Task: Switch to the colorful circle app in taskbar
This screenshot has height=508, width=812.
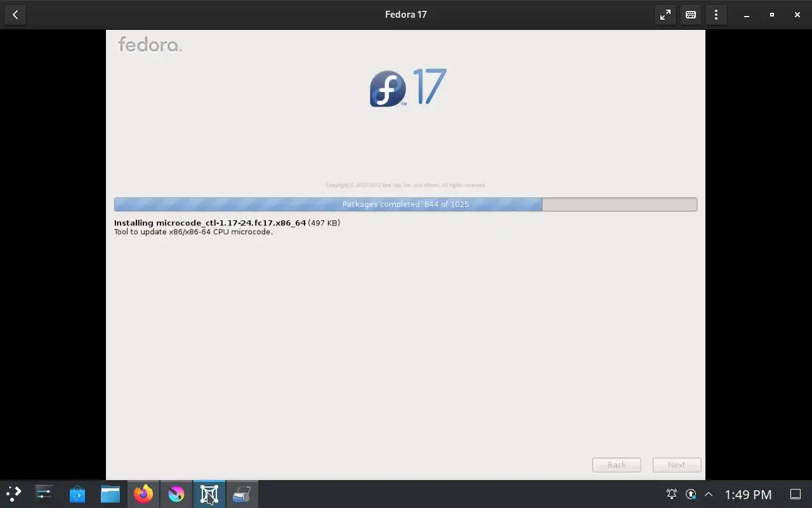Action: pos(176,494)
